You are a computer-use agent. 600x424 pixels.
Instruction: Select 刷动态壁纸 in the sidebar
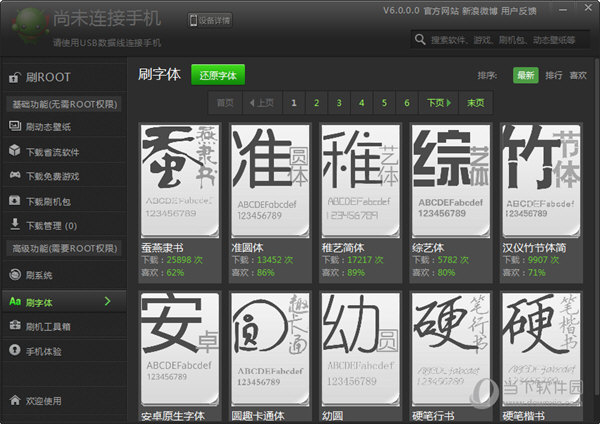(x=64, y=126)
